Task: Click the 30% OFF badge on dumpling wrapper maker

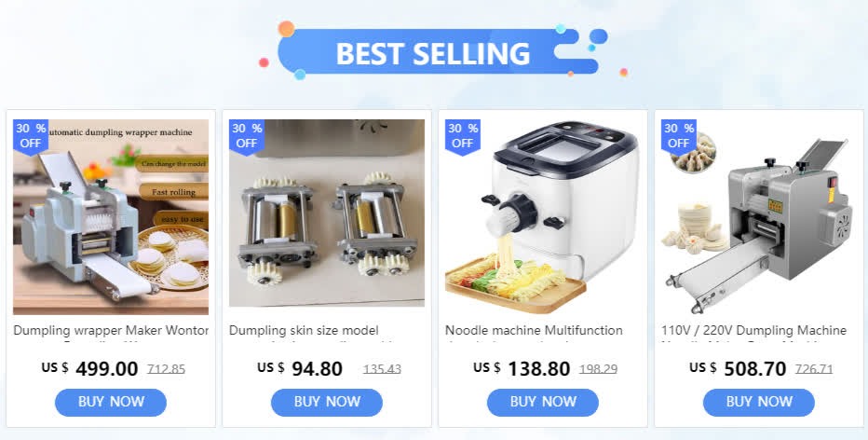Action: pyautogui.click(x=31, y=137)
